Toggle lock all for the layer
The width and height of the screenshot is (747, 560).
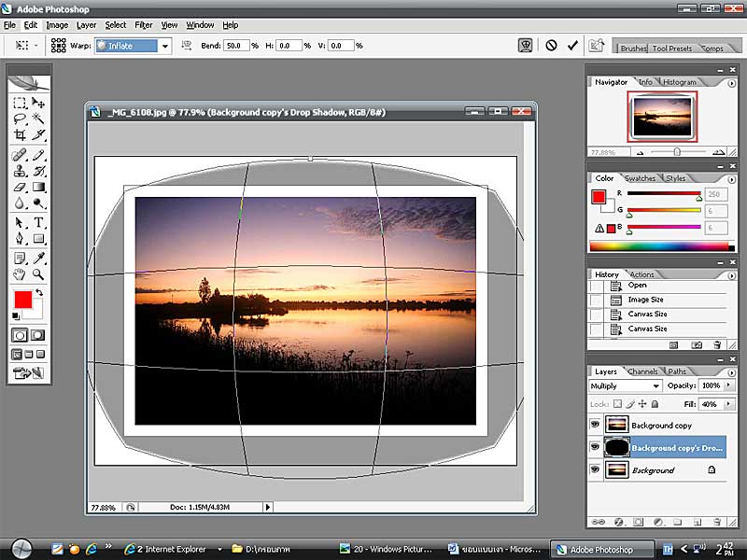click(655, 404)
